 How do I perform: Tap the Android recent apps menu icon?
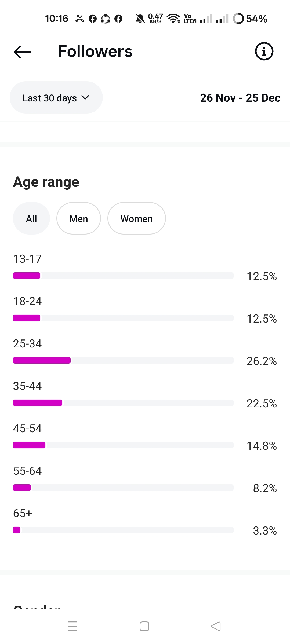[x=73, y=626]
